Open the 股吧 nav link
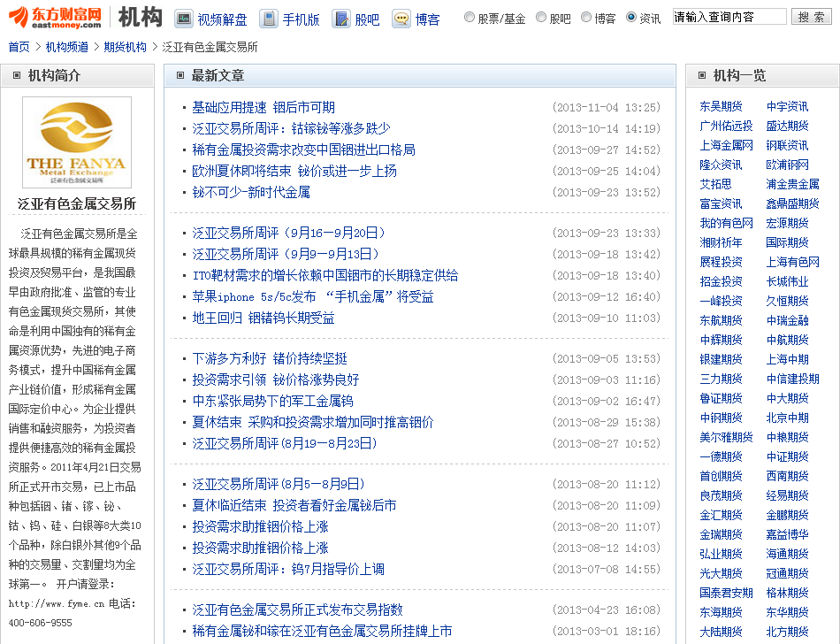The image size is (840, 644). [x=367, y=19]
